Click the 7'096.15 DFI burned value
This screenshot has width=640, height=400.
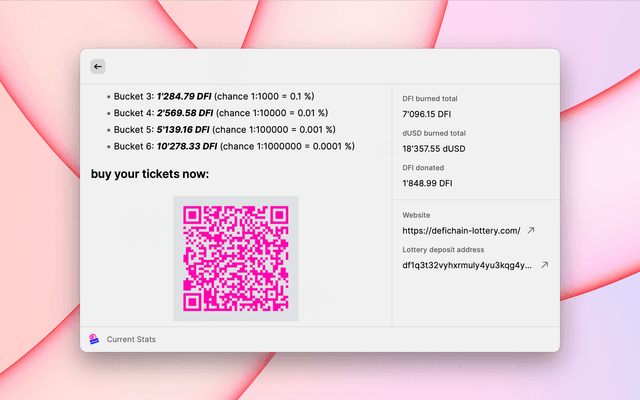(x=428, y=115)
